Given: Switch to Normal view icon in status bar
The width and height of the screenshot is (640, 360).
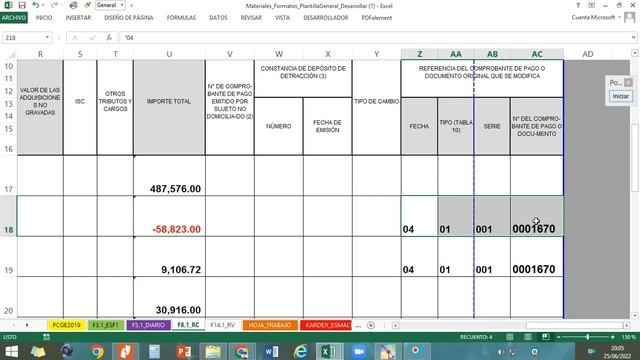Looking at the screenshot, I should [x=510, y=337].
